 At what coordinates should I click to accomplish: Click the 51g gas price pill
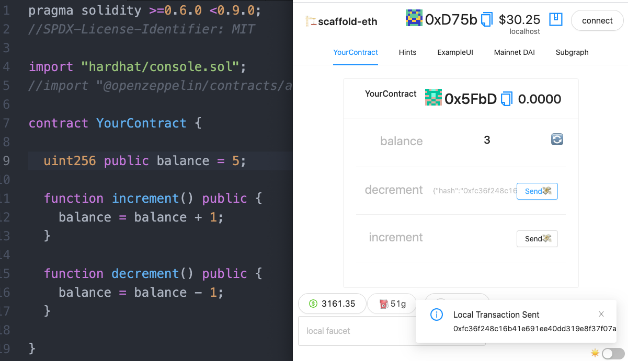(392, 304)
